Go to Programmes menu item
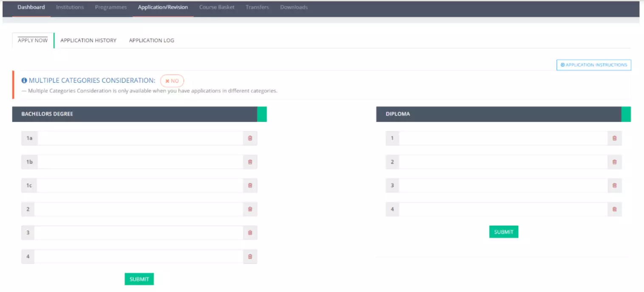 tap(111, 7)
